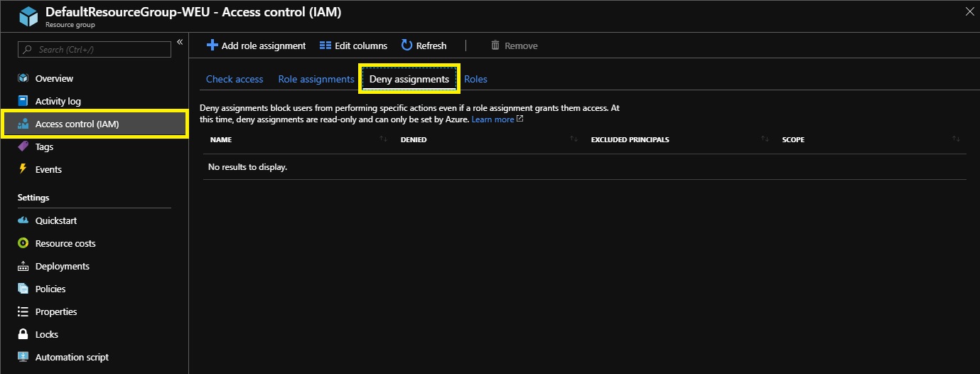Image resolution: width=980 pixels, height=374 pixels.
Task: Click the Automation script download icon
Action: pyautogui.click(x=23, y=357)
